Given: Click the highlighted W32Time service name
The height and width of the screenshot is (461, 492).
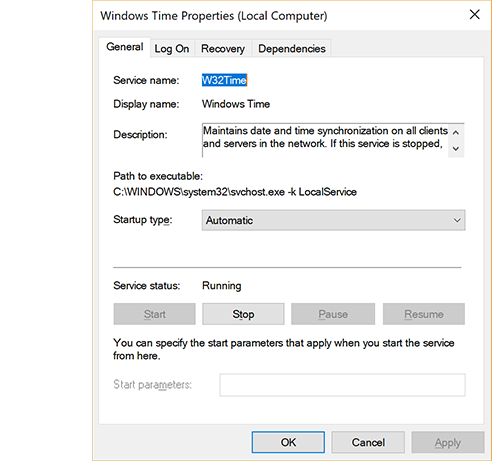Looking at the screenshot, I should [x=224, y=80].
